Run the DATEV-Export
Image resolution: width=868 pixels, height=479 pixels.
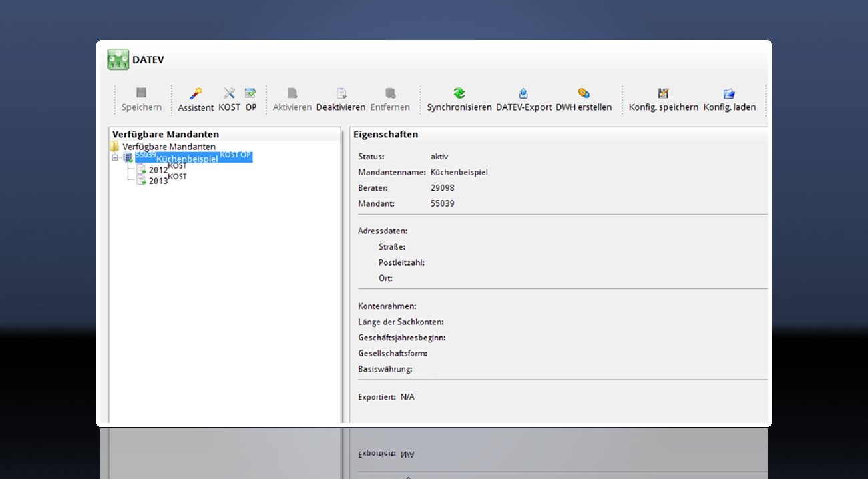point(523,94)
